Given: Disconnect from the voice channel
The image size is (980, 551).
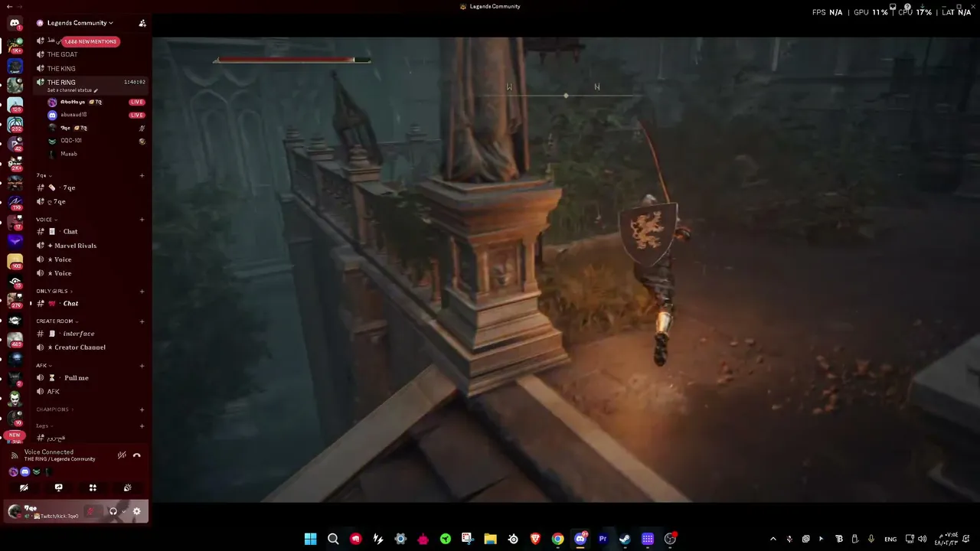Looking at the screenshot, I should pos(137,455).
